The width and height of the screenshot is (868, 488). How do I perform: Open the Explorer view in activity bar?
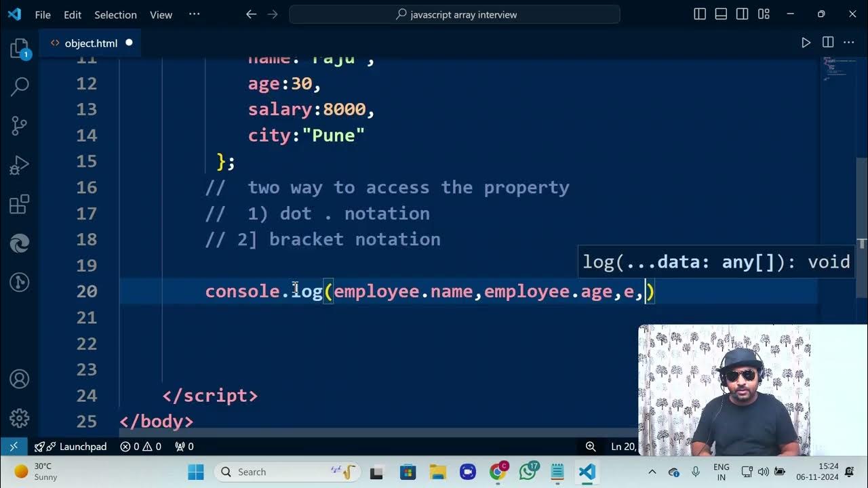(x=19, y=48)
